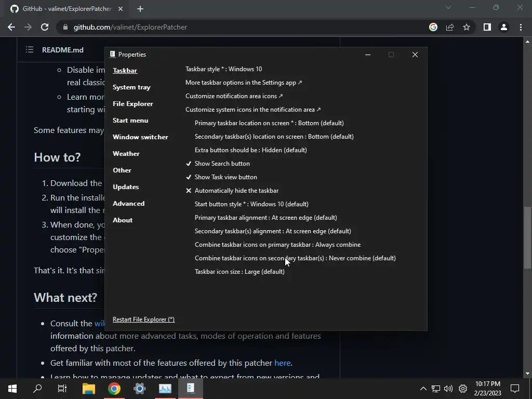Screen dimensions: 532x399
Task: Open Chrome three-dot menu
Action: pyautogui.click(x=521, y=27)
